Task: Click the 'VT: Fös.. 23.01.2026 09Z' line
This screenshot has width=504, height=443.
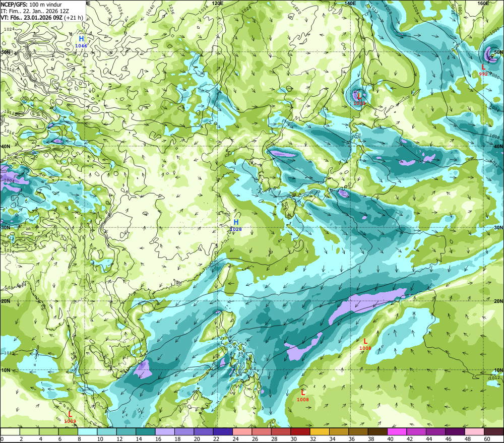Action: 31,18
